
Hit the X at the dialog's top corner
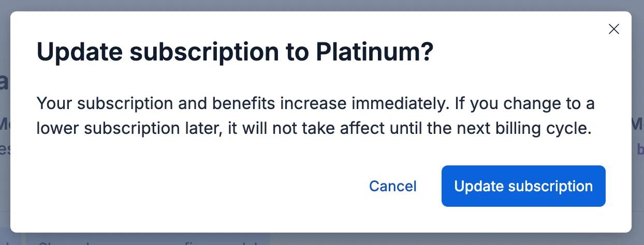point(613,29)
